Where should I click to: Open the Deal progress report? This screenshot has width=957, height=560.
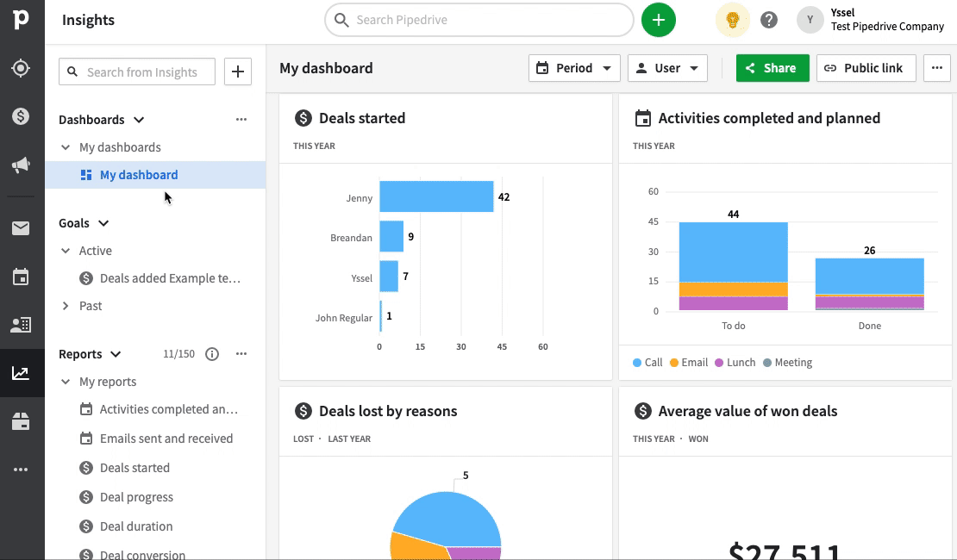(x=136, y=496)
